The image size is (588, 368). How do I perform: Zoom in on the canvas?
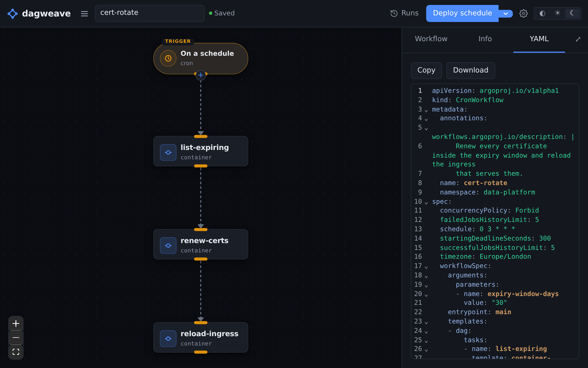tap(16, 324)
